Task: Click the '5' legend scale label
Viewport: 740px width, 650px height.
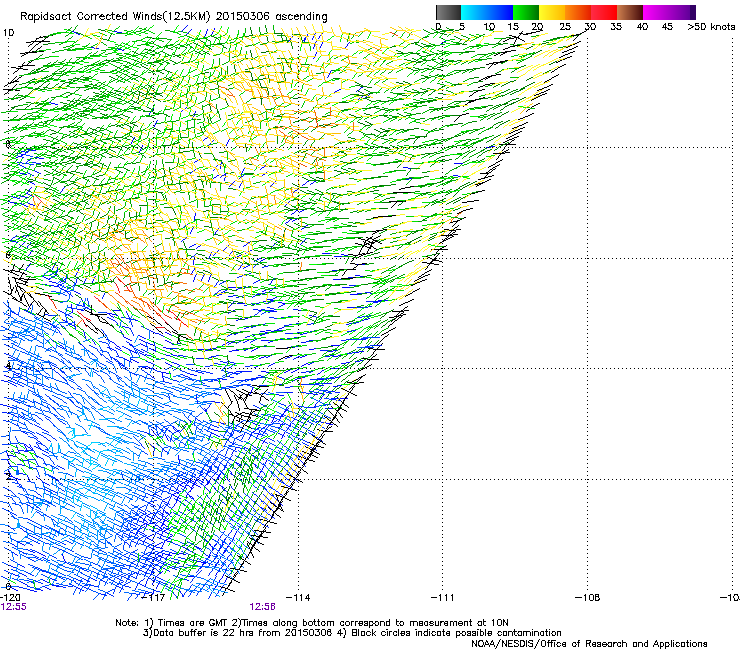Action: tap(462, 27)
